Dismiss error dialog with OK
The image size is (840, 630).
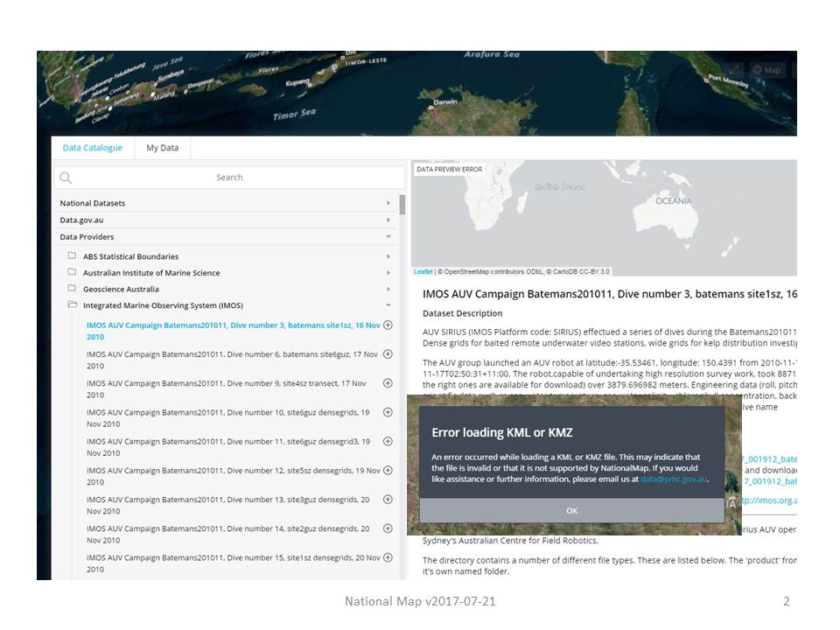[571, 510]
